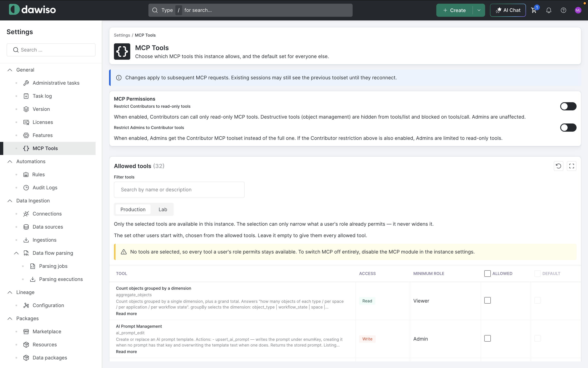Open Task log settings
The width and height of the screenshot is (588, 368).
tap(42, 96)
